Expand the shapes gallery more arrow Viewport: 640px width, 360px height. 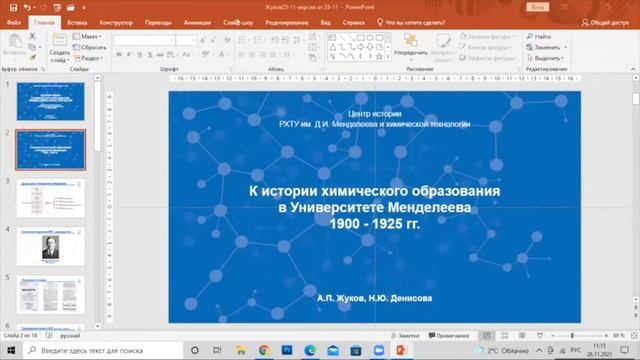[388, 57]
